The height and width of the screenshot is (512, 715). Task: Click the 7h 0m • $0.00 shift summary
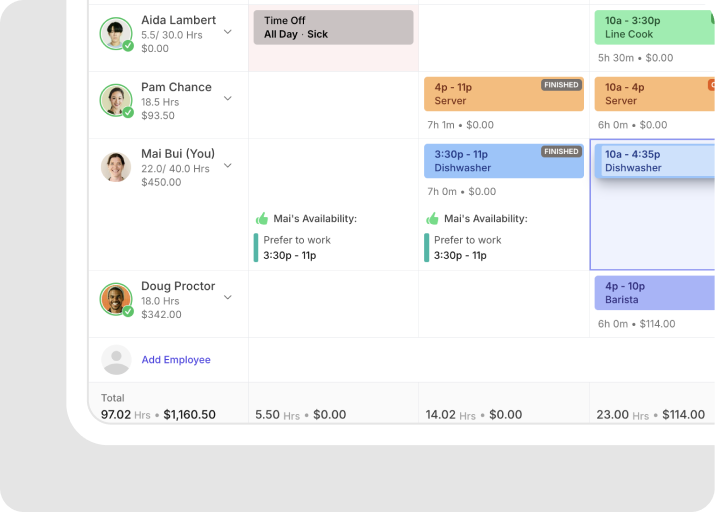pyautogui.click(x=461, y=191)
